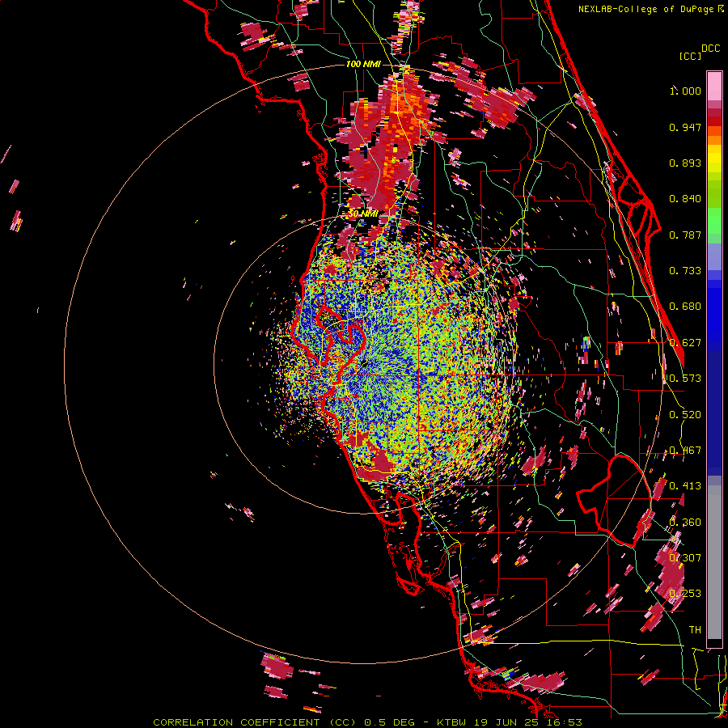Select the 0.840 legend value
Viewport: 728px width, 728px height.
pyautogui.click(x=685, y=199)
